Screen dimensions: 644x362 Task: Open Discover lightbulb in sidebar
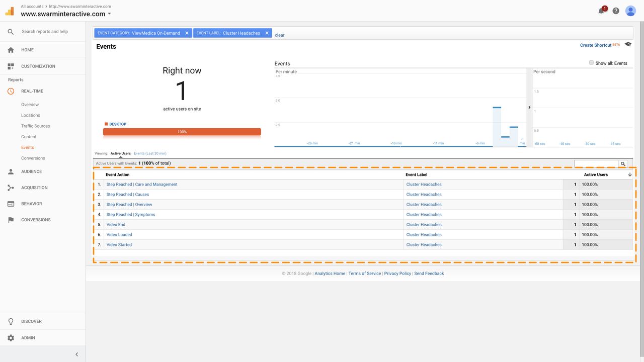(11, 321)
